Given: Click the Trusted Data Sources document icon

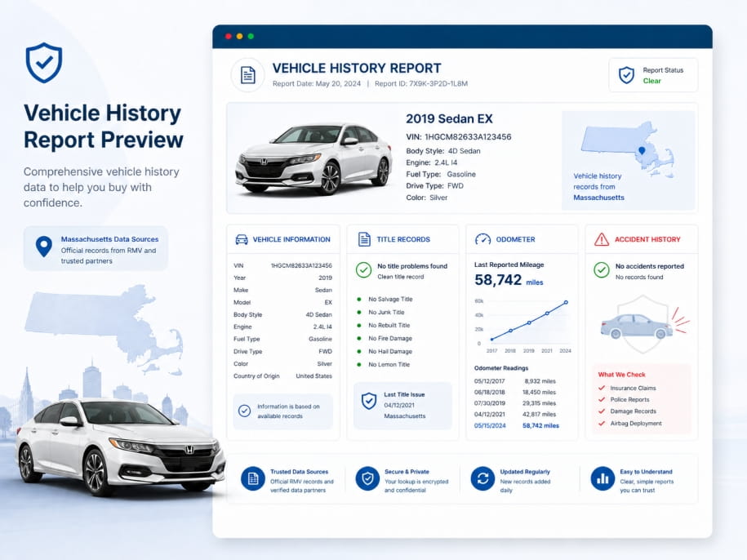Looking at the screenshot, I should click(253, 478).
